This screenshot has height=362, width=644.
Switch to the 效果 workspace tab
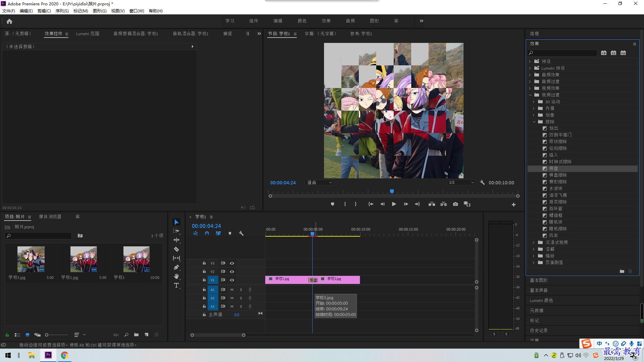click(x=326, y=21)
